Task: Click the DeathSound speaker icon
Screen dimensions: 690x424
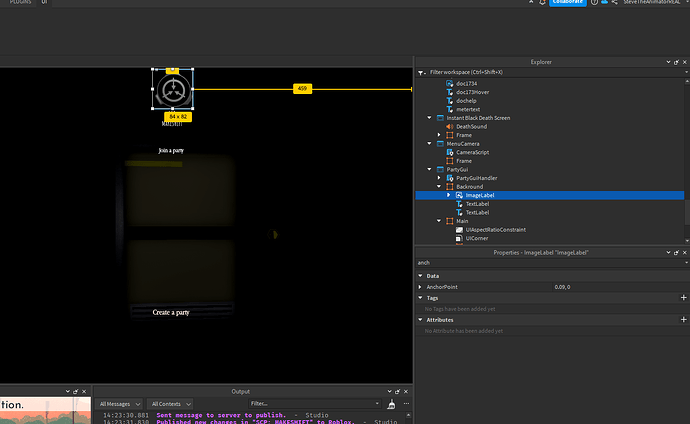Action: (450, 126)
